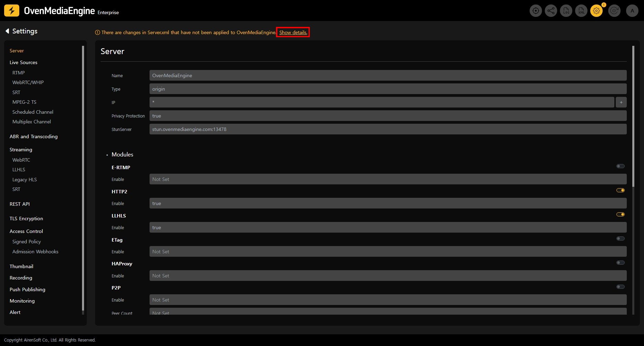Image resolution: width=644 pixels, height=346 pixels.
Task: Select WebRTC under Streaming
Action: [x=21, y=160]
